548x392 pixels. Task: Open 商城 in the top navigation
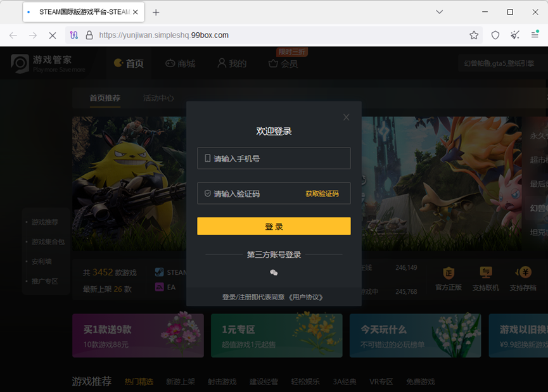181,63
